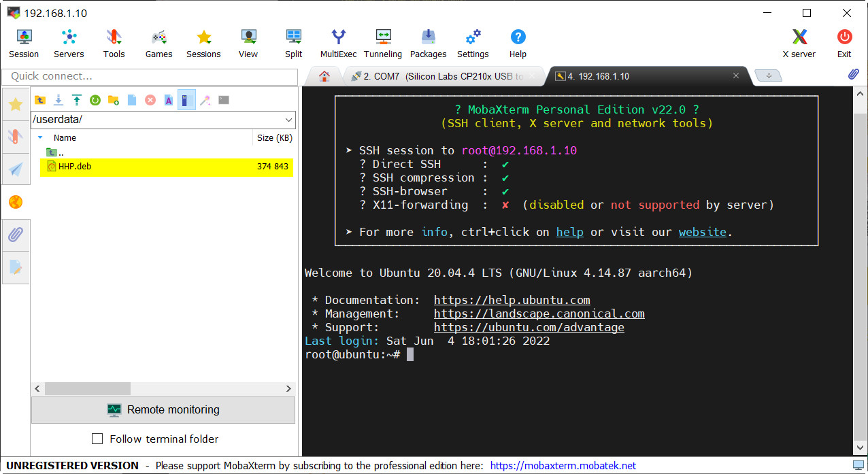This screenshot has height=474, width=868.
Task: Open terminal here icon in SFTP toolbar
Action: tap(224, 100)
